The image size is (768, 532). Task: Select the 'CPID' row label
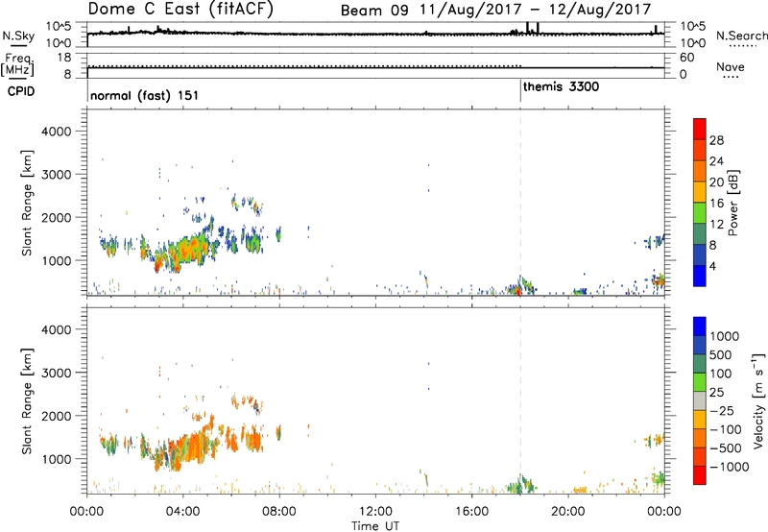[x=21, y=91]
